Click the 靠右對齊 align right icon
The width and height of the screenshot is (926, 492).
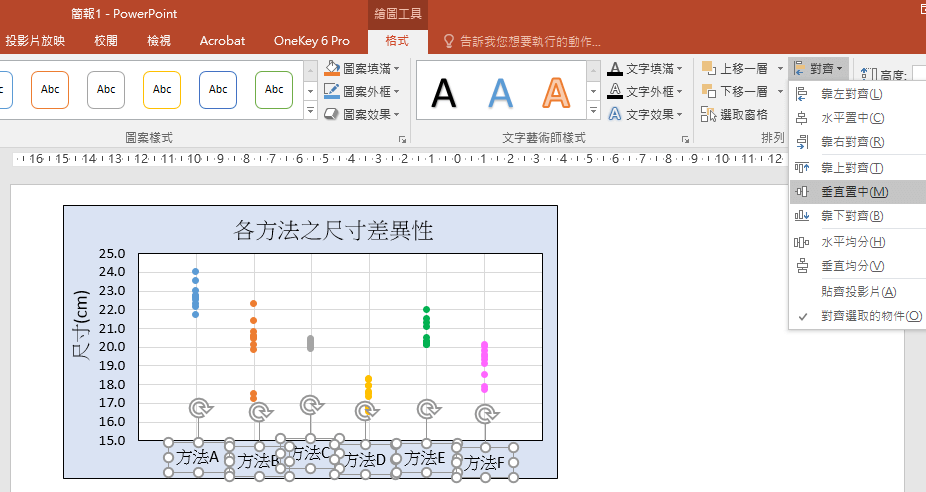tap(802, 142)
